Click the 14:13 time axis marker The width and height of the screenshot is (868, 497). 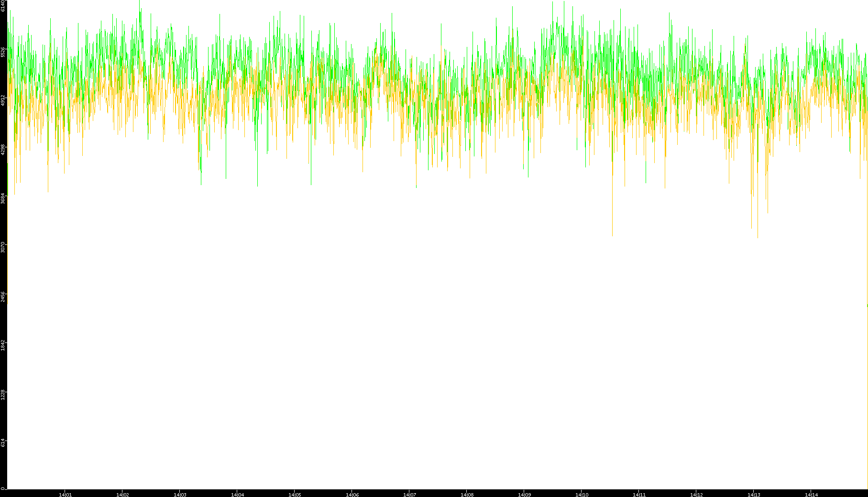(754, 495)
